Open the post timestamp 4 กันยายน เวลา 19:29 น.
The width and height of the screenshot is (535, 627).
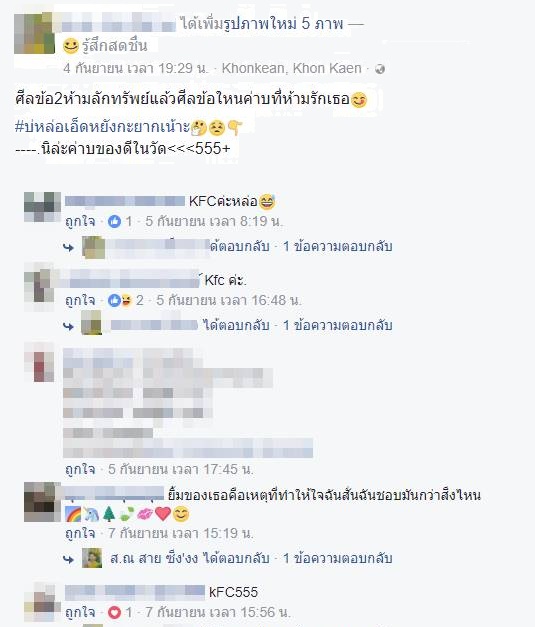click(136, 68)
